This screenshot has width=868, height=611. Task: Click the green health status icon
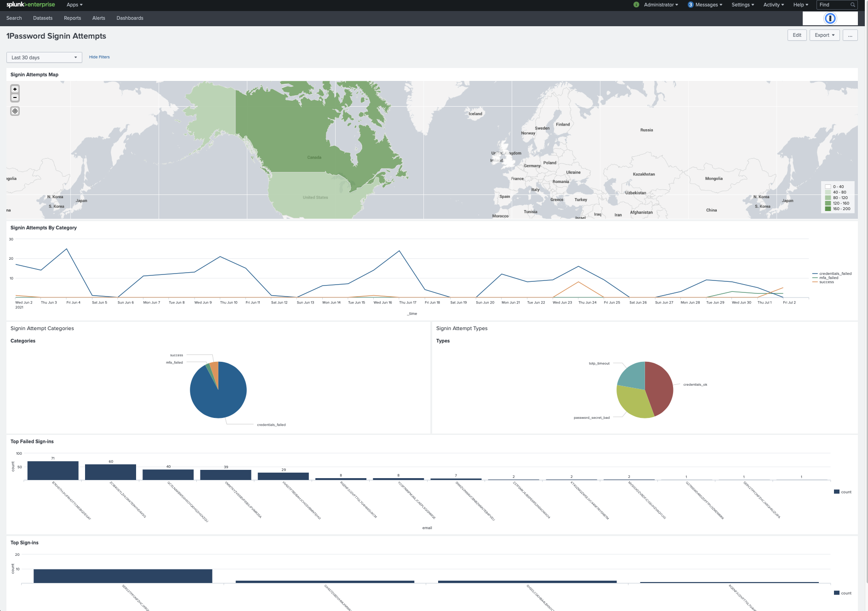click(636, 5)
